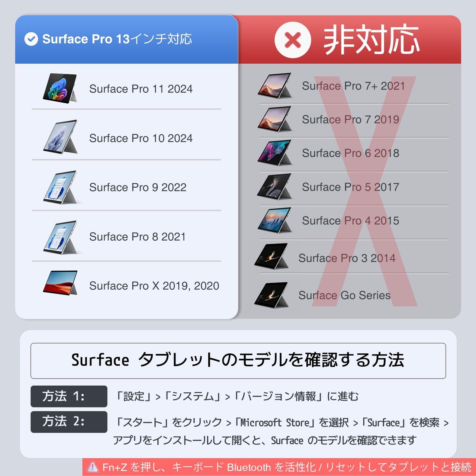476x476 pixels.
Task: Click the warning triangle icon in red banner
Action: click(93, 467)
